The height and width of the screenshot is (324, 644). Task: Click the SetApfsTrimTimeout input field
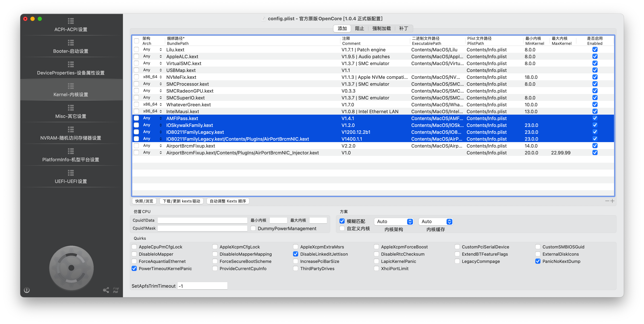(202, 286)
